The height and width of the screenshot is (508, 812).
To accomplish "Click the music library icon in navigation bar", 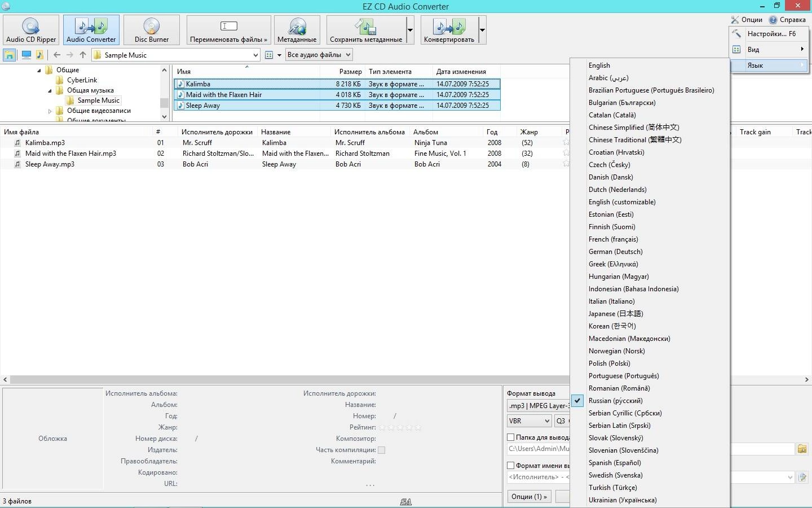I will pos(39,55).
